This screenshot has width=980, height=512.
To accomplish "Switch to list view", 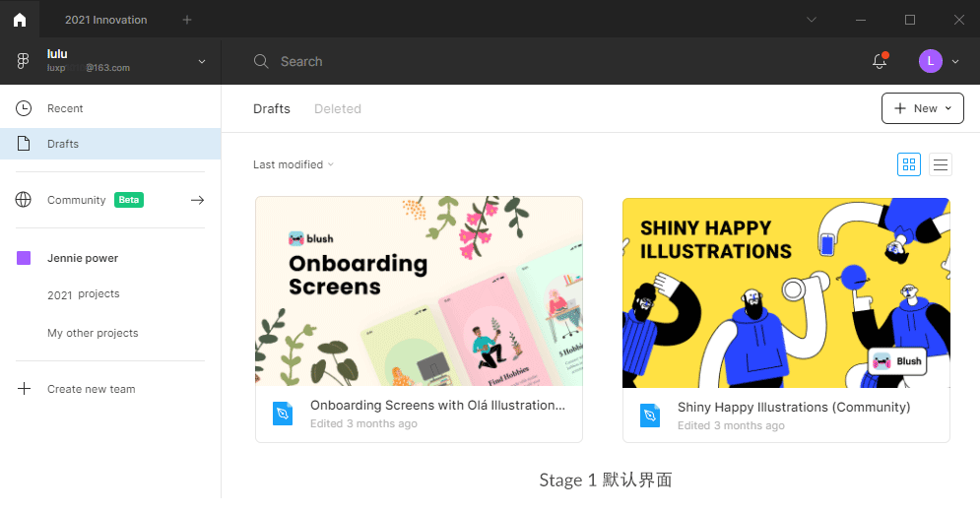I will click(x=940, y=164).
